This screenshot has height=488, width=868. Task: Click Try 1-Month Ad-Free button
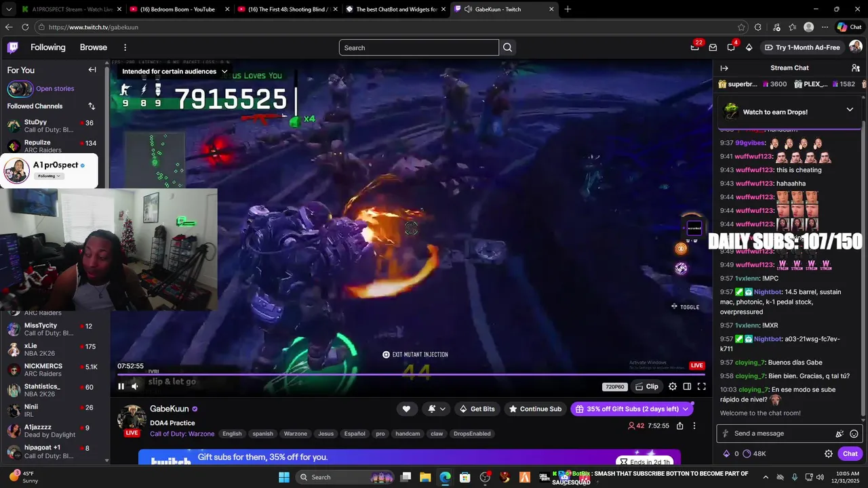click(x=802, y=47)
